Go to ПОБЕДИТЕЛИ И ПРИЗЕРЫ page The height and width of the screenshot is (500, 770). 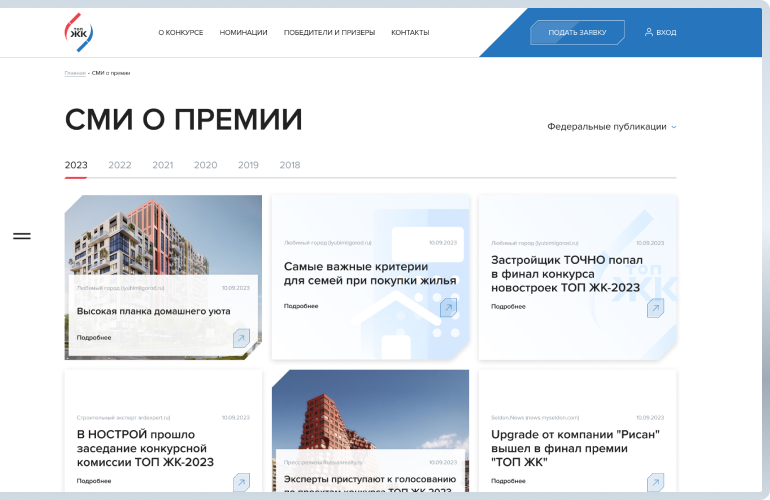tap(329, 33)
